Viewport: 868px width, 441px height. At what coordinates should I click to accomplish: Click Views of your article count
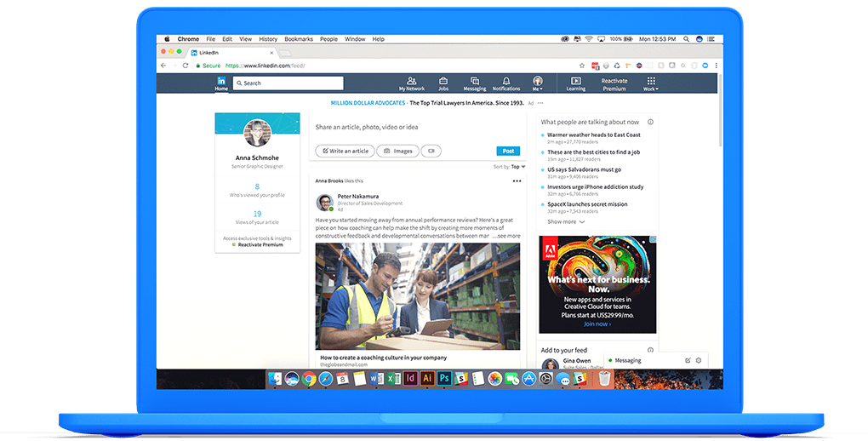[x=257, y=214]
